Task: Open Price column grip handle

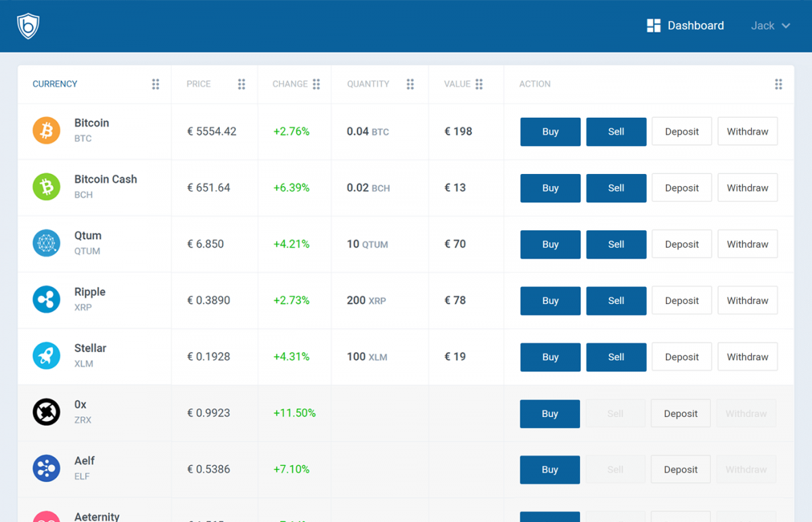Action: pyautogui.click(x=242, y=84)
